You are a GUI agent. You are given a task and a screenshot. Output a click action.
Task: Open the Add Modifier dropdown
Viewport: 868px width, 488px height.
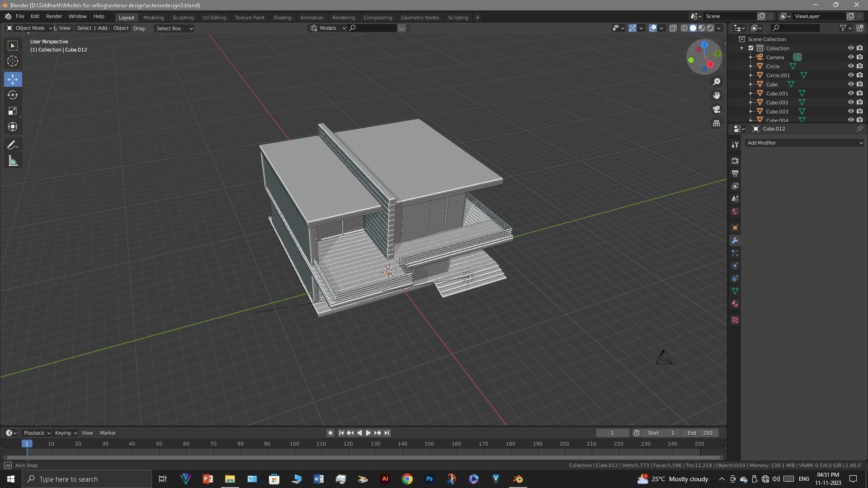(804, 143)
